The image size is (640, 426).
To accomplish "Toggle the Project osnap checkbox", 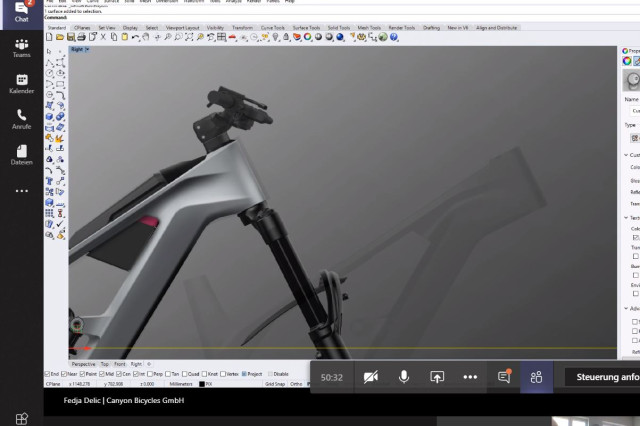I will coord(244,374).
